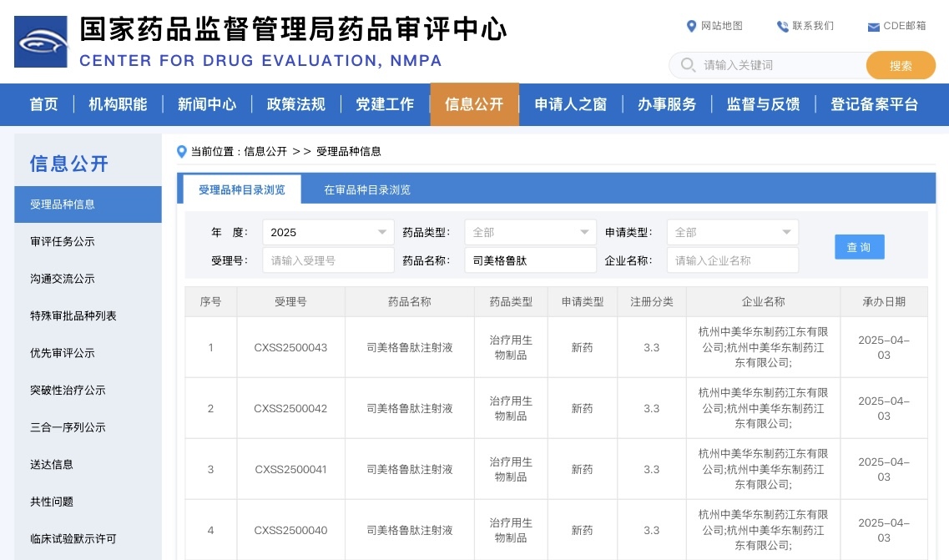Open the 药品类型 dropdown
949x560 pixels.
pyautogui.click(x=530, y=232)
